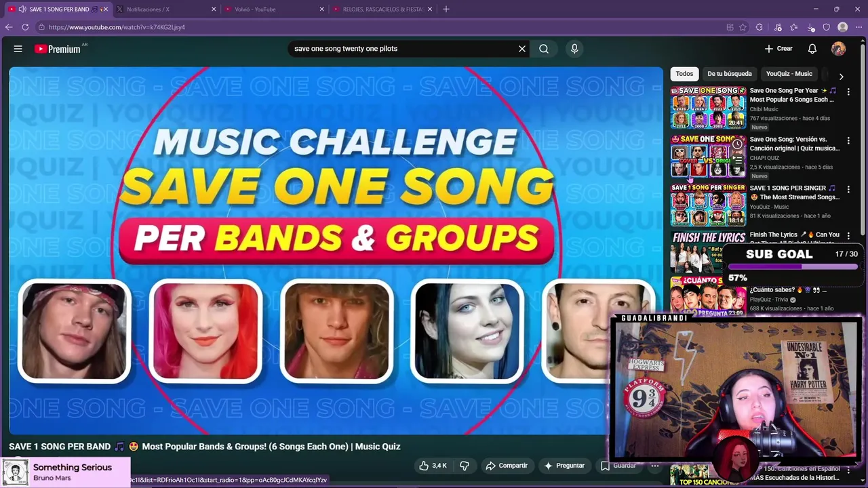
Task: Open Save One Song Per Year title
Action: (793, 95)
